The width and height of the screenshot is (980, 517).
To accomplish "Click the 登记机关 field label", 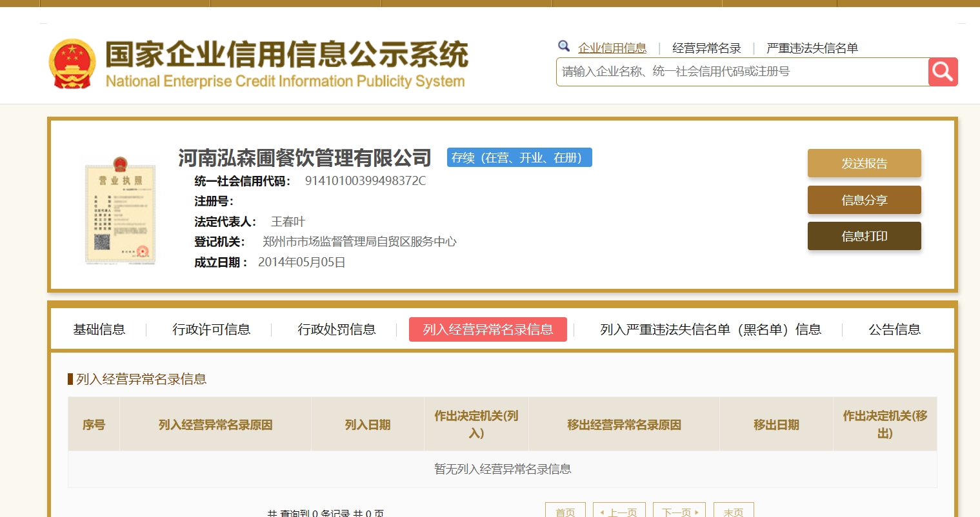I will click(219, 242).
